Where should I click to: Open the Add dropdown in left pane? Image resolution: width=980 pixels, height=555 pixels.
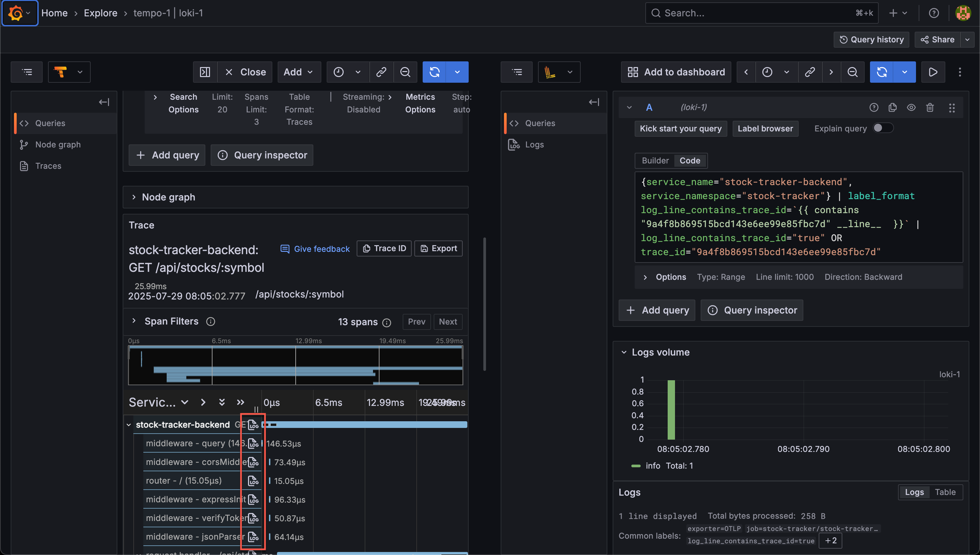click(299, 72)
